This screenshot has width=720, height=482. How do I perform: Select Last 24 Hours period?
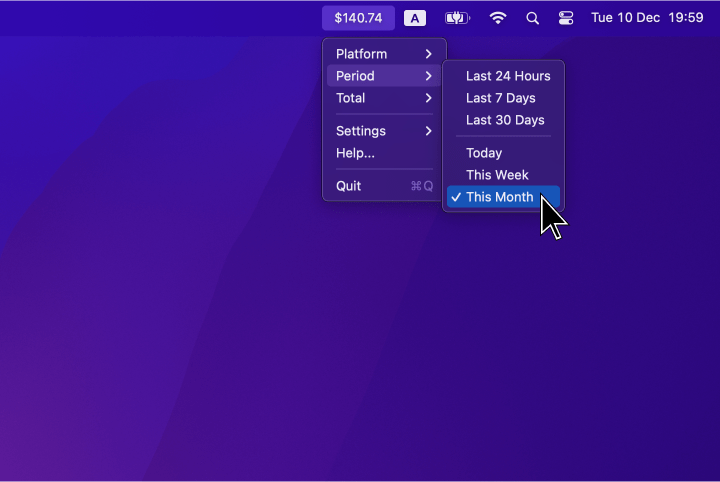(x=503, y=76)
